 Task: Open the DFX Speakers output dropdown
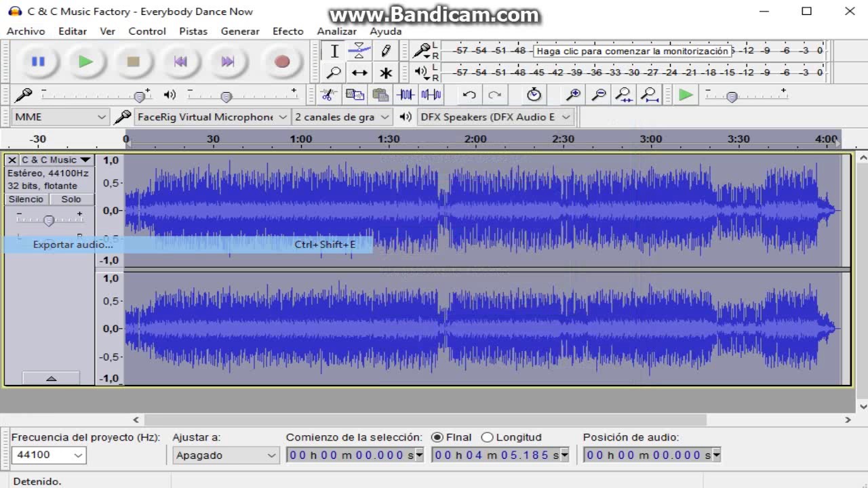496,117
